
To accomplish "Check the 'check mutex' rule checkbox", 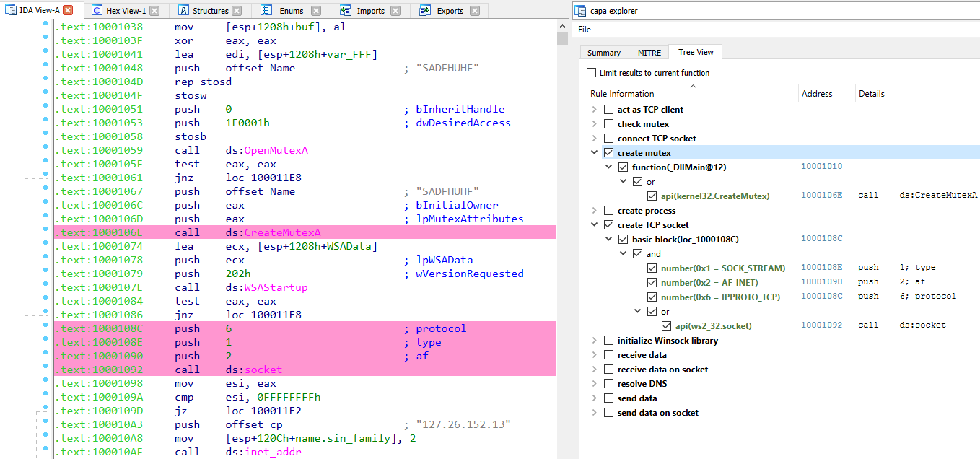I will [608, 124].
